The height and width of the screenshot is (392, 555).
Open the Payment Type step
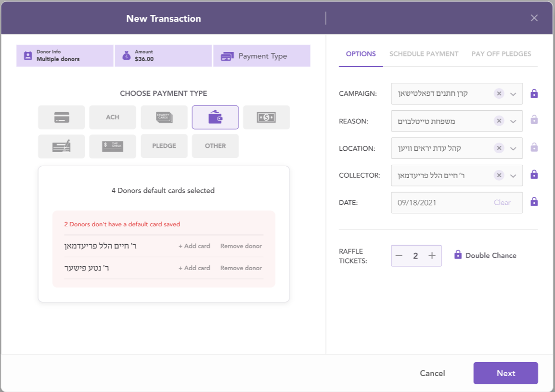261,55
